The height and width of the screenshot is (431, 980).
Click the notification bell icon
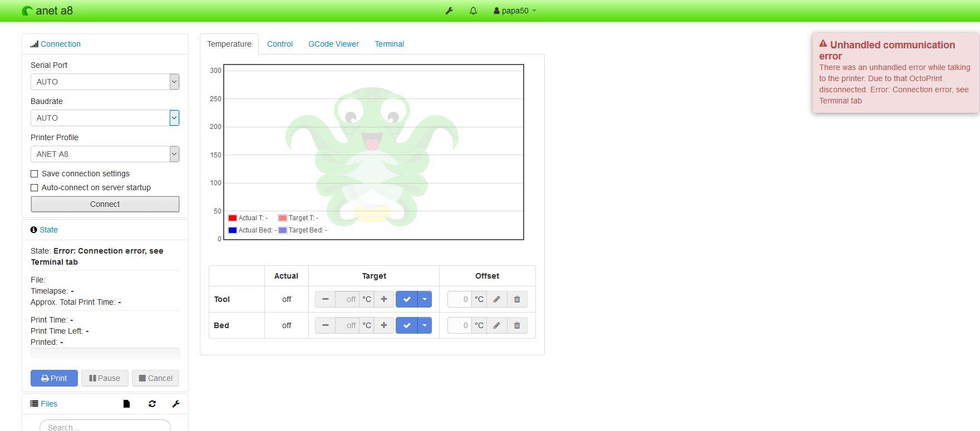(x=473, y=11)
